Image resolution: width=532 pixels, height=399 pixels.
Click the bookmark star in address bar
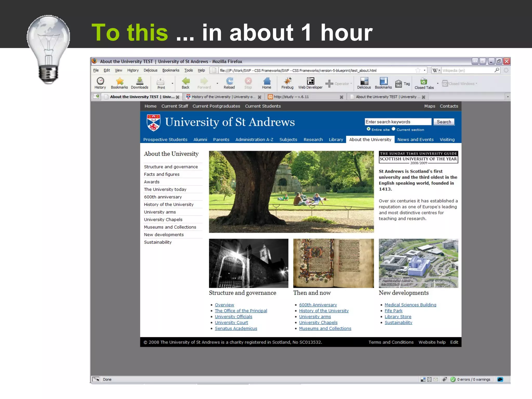(418, 70)
